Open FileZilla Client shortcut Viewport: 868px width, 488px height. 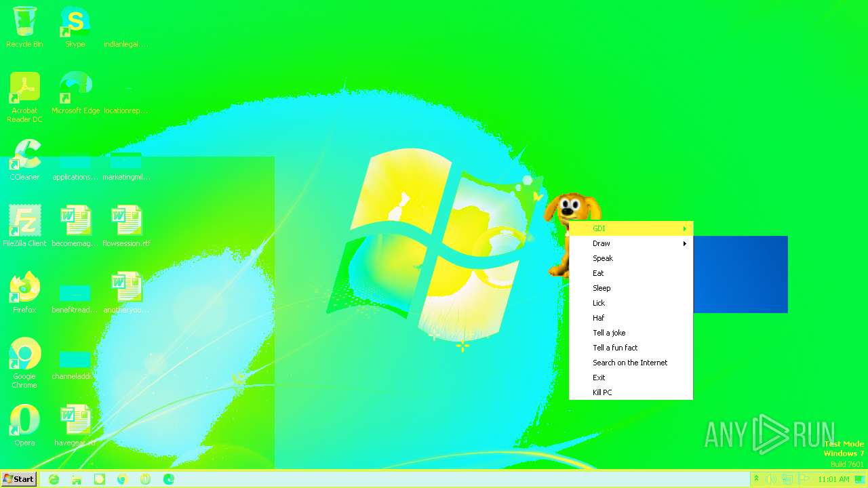pyautogui.click(x=24, y=226)
